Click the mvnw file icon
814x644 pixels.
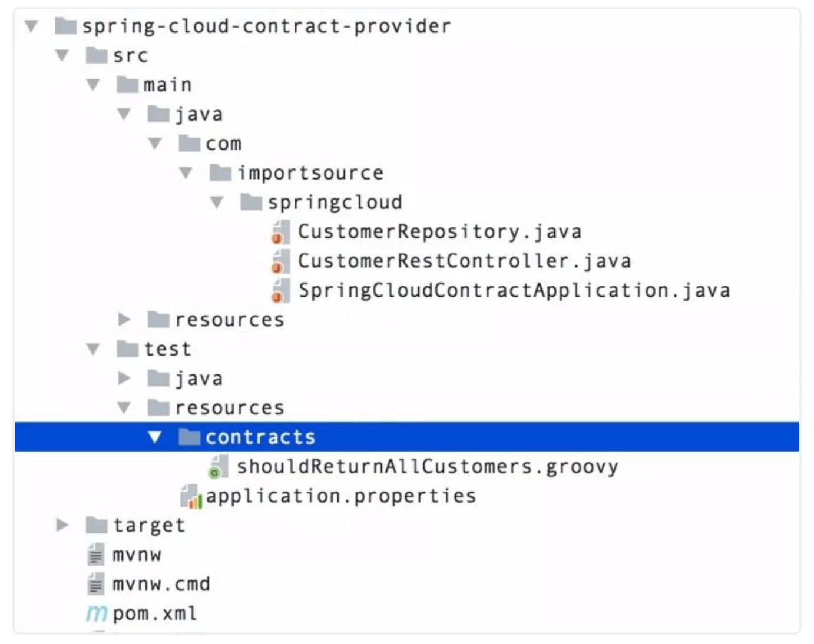pyautogui.click(x=95, y=555)
